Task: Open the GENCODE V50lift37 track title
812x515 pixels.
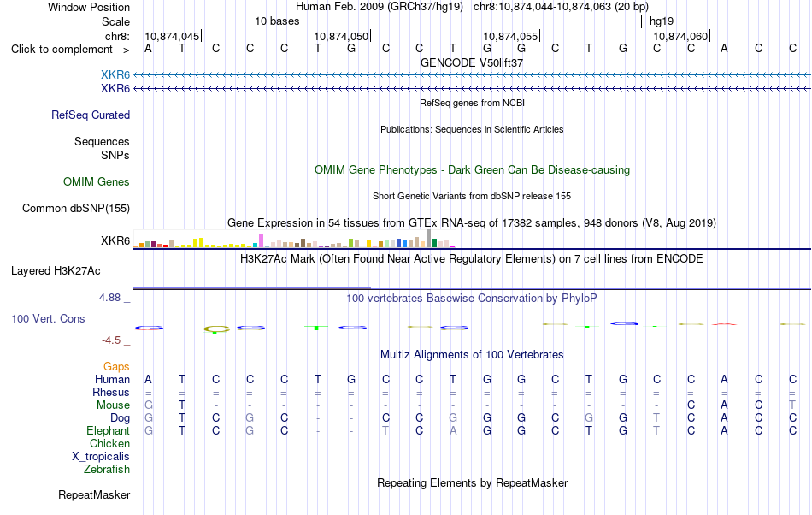Action: (472, 62)
